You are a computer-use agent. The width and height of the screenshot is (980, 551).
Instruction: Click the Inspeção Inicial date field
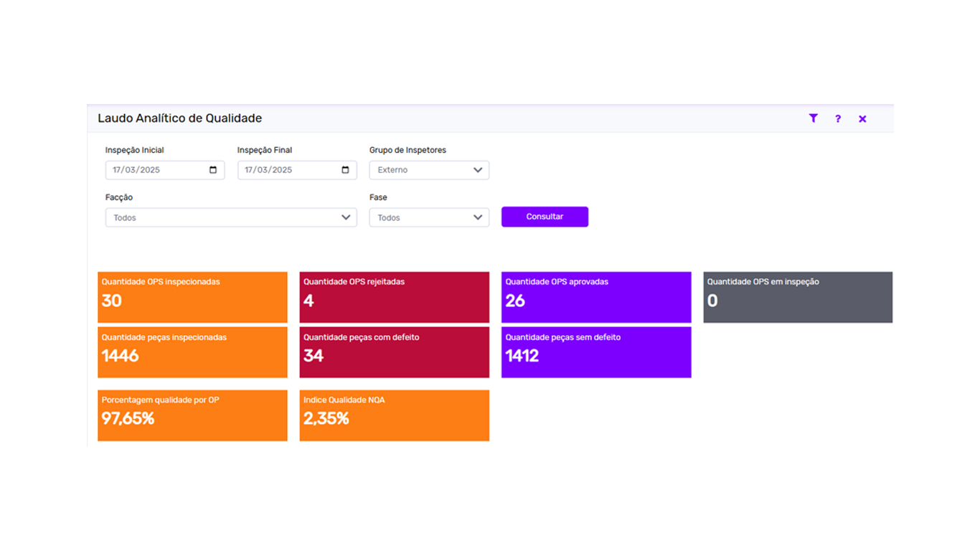pyautogui.click(x=165, y=170)
